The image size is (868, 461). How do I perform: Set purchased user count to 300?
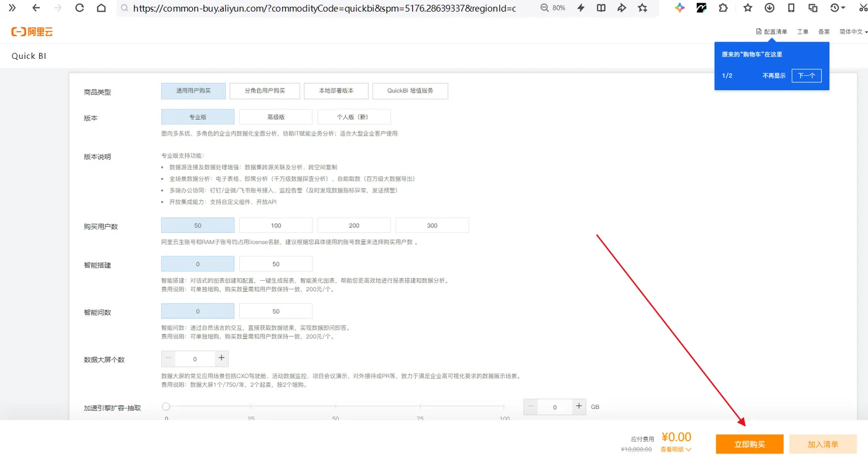(x=432, y=226)
